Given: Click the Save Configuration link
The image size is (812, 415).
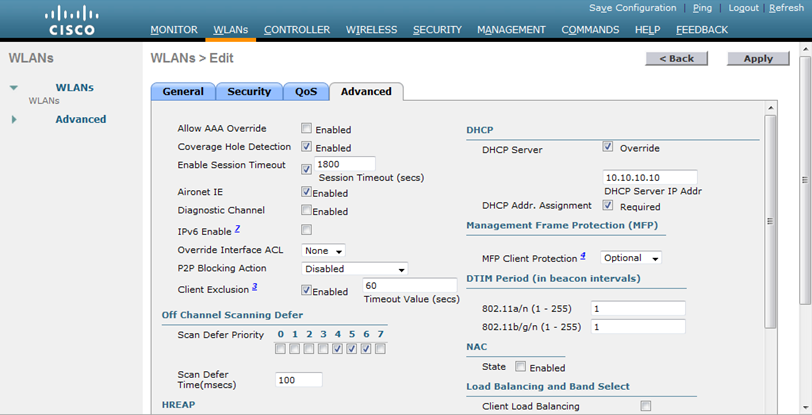Looking at the screenshot, I should coord(632,8).
